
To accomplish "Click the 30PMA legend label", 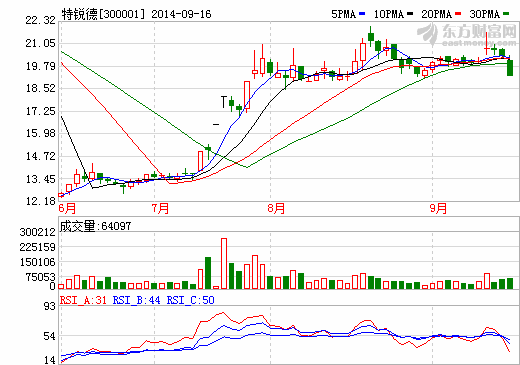I will (485, 14).
